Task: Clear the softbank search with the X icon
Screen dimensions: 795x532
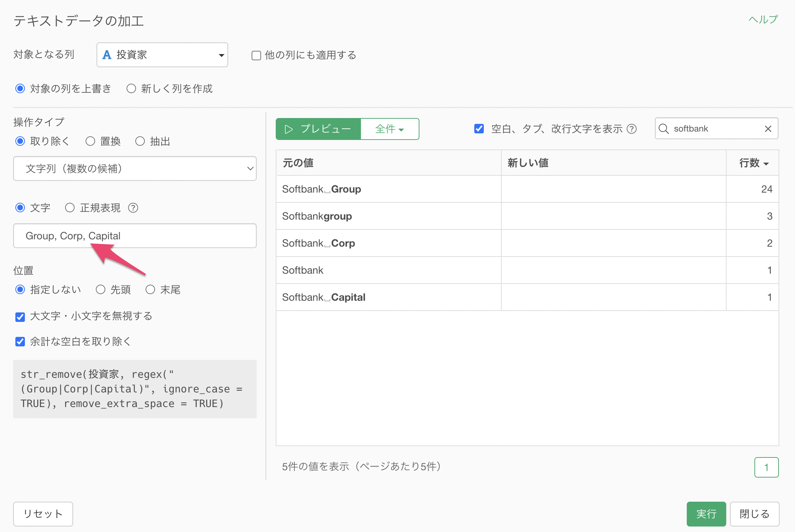Action: pyautogui.click(x=768, y=129)
